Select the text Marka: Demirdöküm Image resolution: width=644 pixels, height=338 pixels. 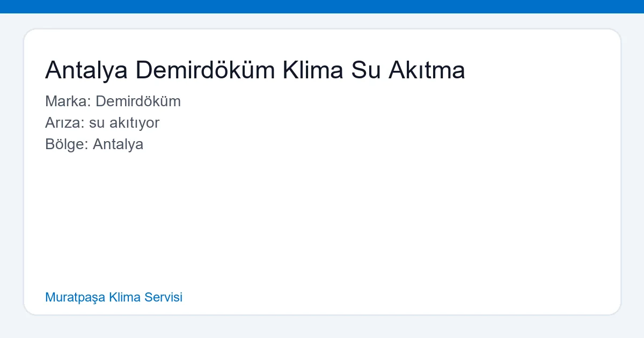(113, 101)
